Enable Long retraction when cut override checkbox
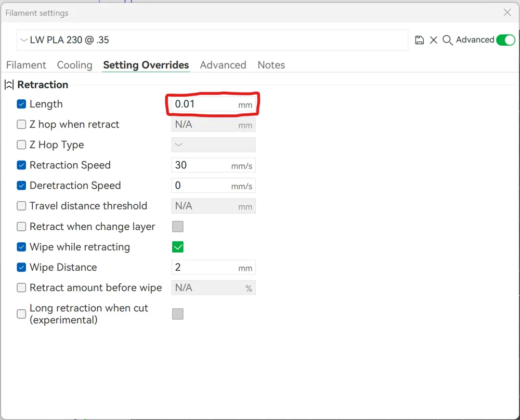 click(21, 314)
